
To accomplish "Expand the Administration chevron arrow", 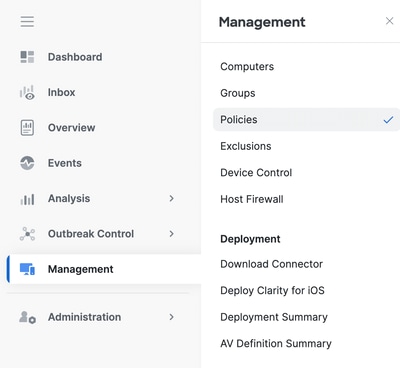I will click(x=172, y=317).
